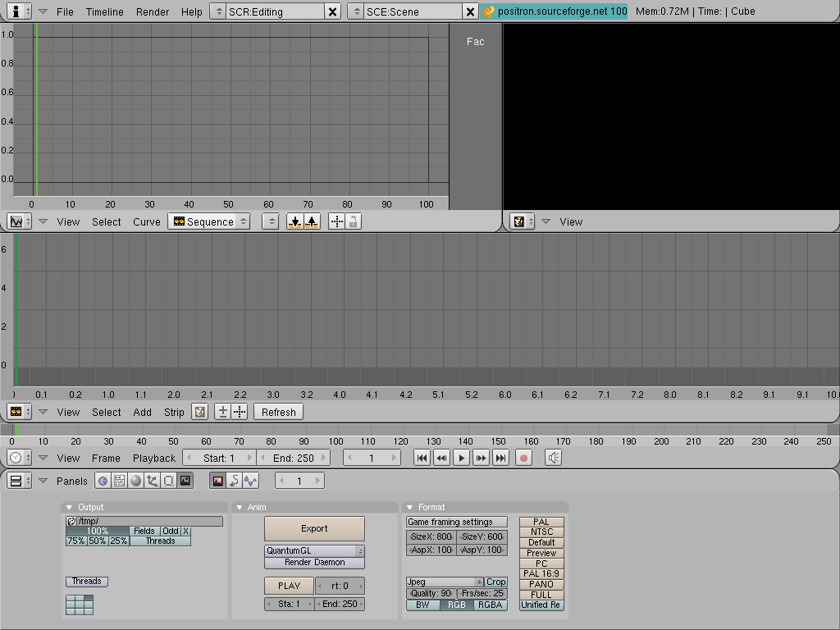Jump to end frame in timeline
The height and width of the screenshot is (630, 840).
501,458
